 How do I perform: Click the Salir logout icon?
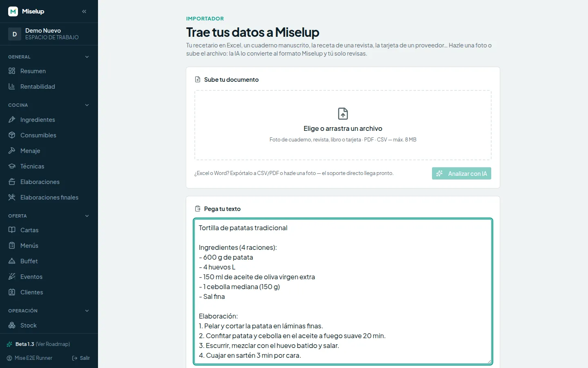(x=75, y=358)
